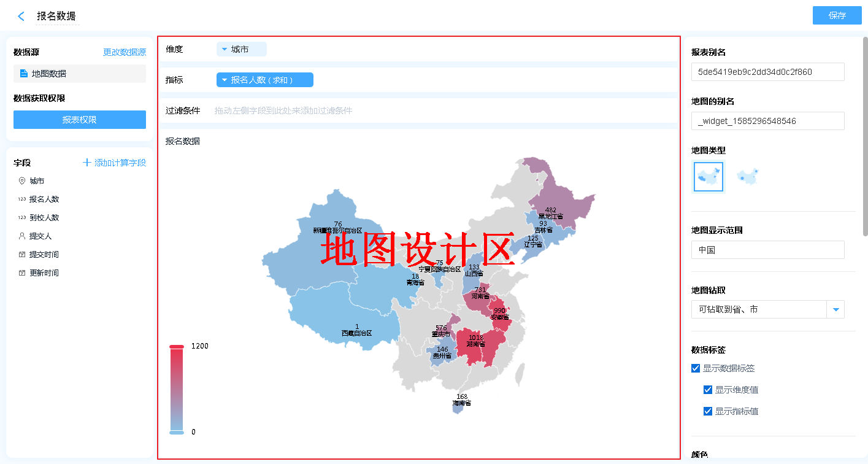Expand the 城市 dimension tag dropdown
The width and height of the screenshot is (868, 464).
[225, 49]
